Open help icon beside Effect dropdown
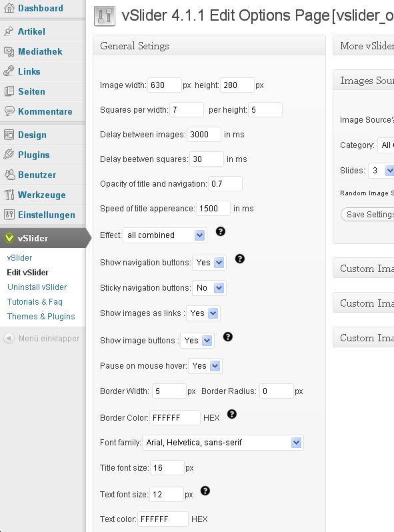Screen dimensions: 394x532 [x=221, y=231]
